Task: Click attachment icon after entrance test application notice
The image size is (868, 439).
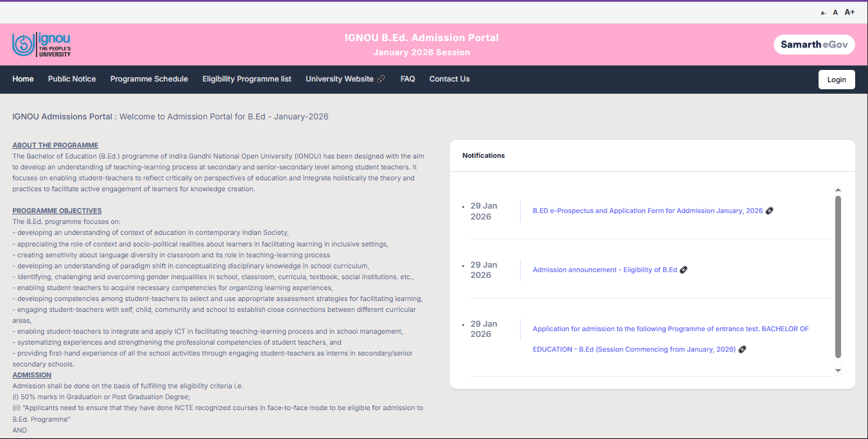Action: pos(742,349)
